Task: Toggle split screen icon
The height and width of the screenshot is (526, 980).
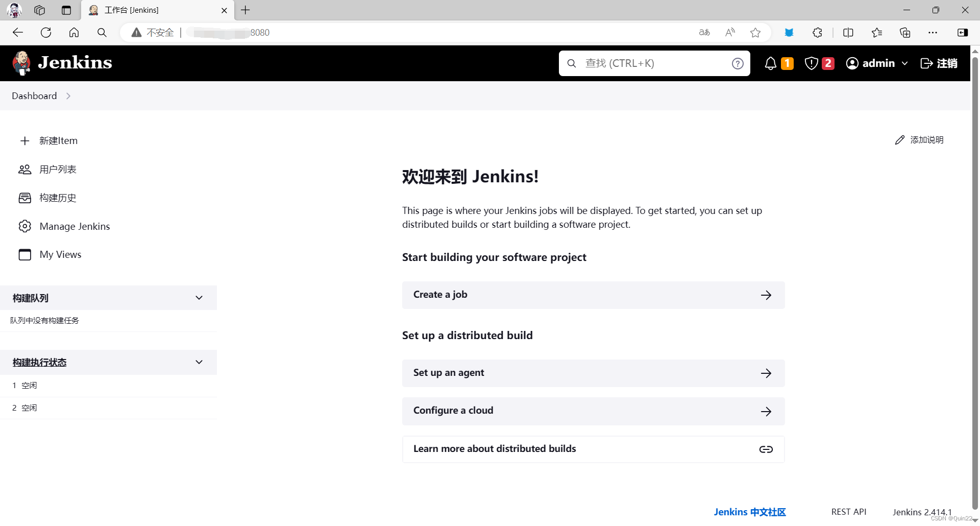Action: pyautogui.click(x=848, y=33)
